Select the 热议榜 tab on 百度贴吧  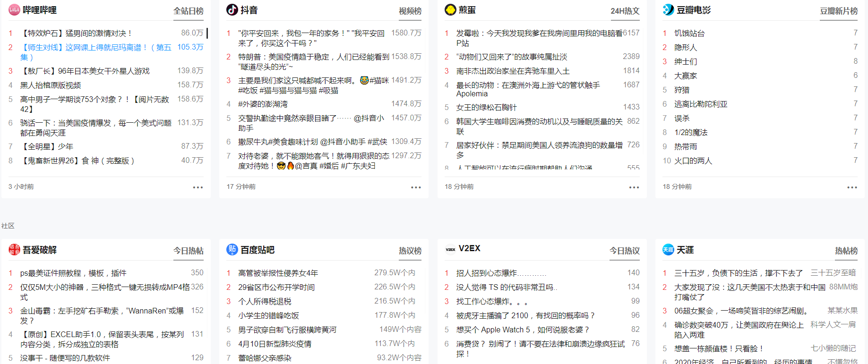[x=410, y=251]
